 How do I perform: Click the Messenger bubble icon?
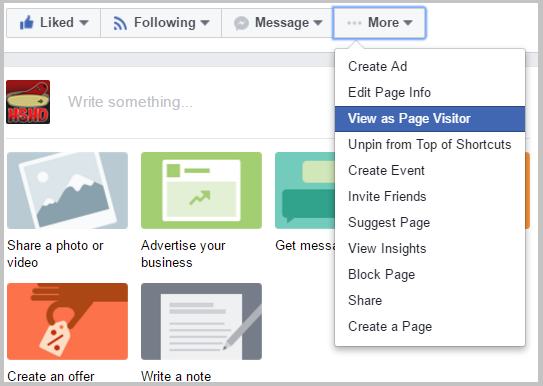241,24
